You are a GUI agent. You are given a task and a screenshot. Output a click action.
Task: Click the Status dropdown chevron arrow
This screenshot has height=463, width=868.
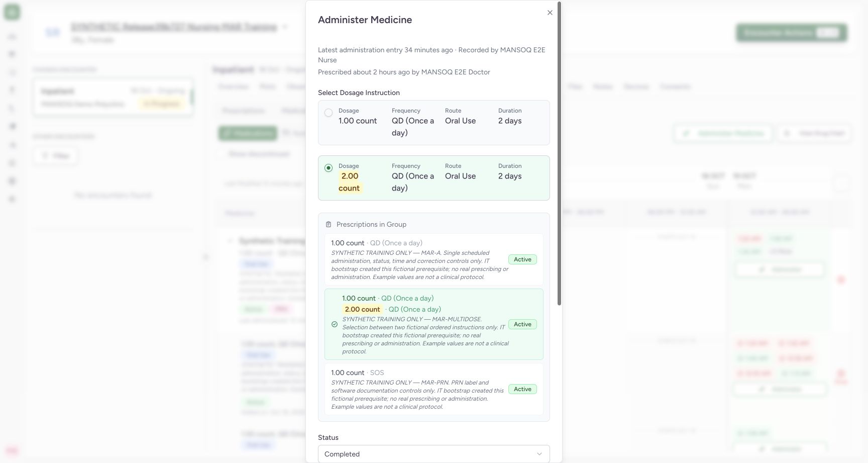point(539,454)
